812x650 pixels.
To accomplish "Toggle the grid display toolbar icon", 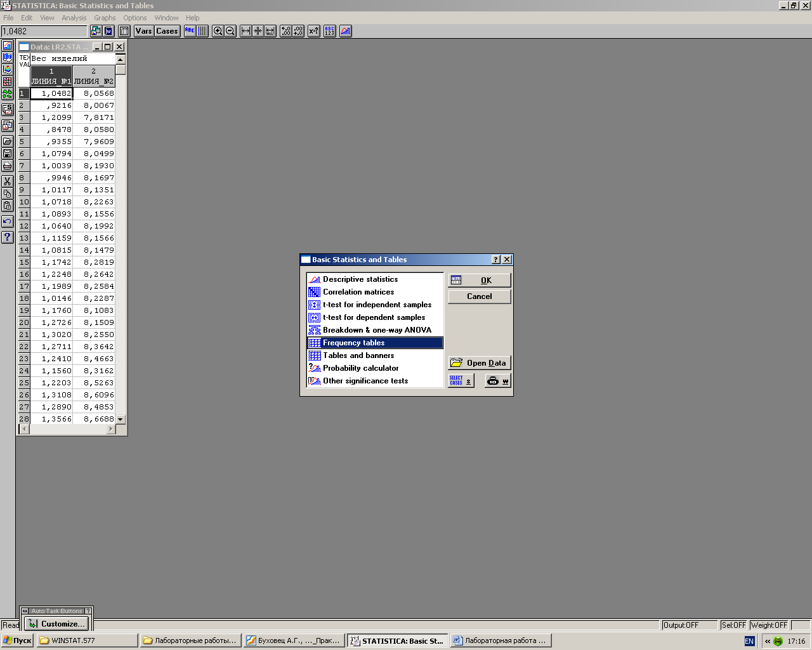I will [202, 31].
